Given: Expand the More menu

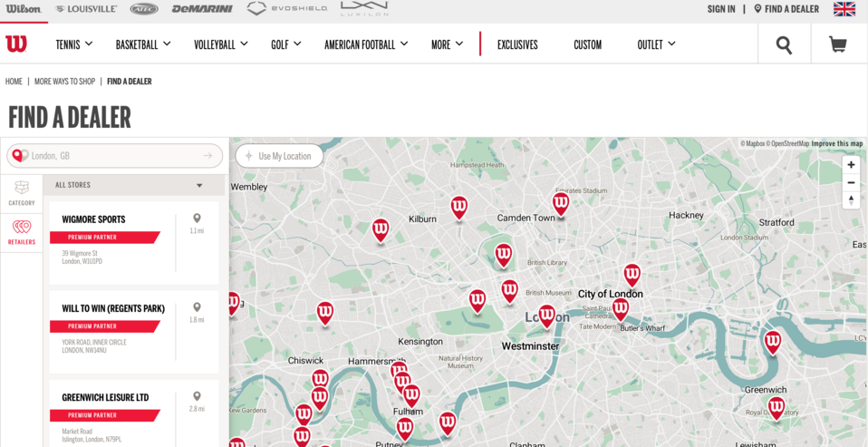Looking at the screenshot, I should (447, 44).
